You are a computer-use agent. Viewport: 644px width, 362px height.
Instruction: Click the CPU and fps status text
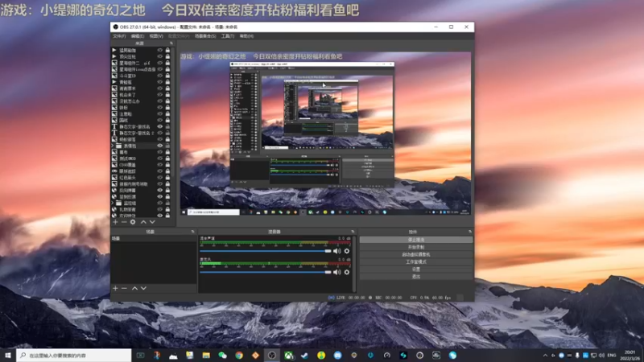(430, 298)
